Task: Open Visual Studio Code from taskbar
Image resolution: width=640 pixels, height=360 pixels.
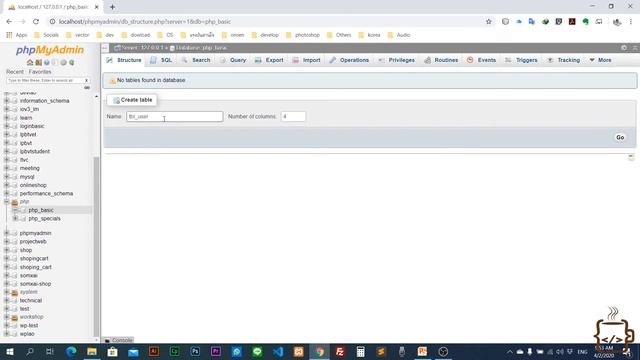Action: click(x=278, y=351)
